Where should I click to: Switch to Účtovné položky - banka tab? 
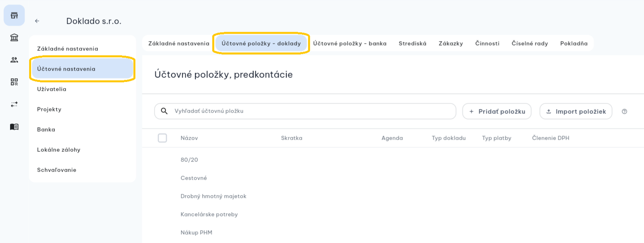click(x=350, y=43)
